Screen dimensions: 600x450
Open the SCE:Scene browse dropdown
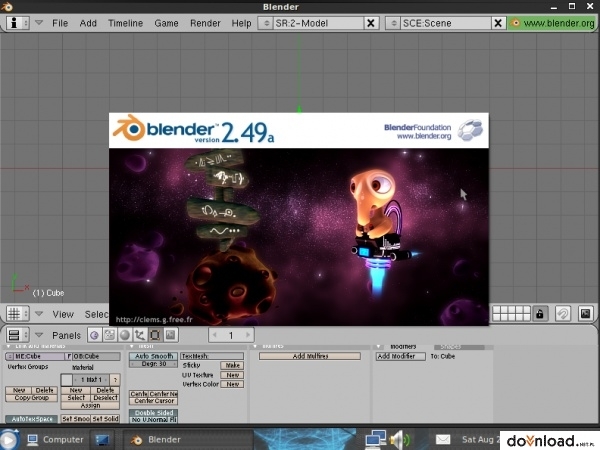(393, 23)
